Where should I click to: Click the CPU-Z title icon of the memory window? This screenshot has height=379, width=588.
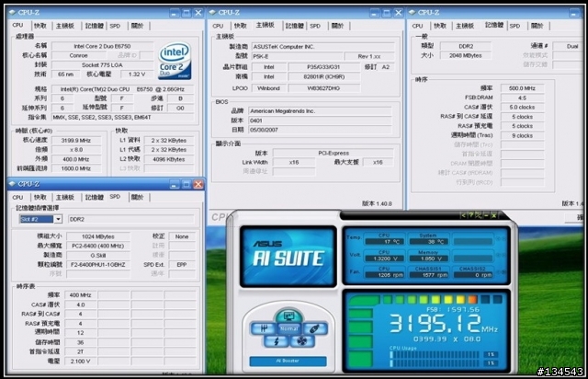[x=413, y=12]
